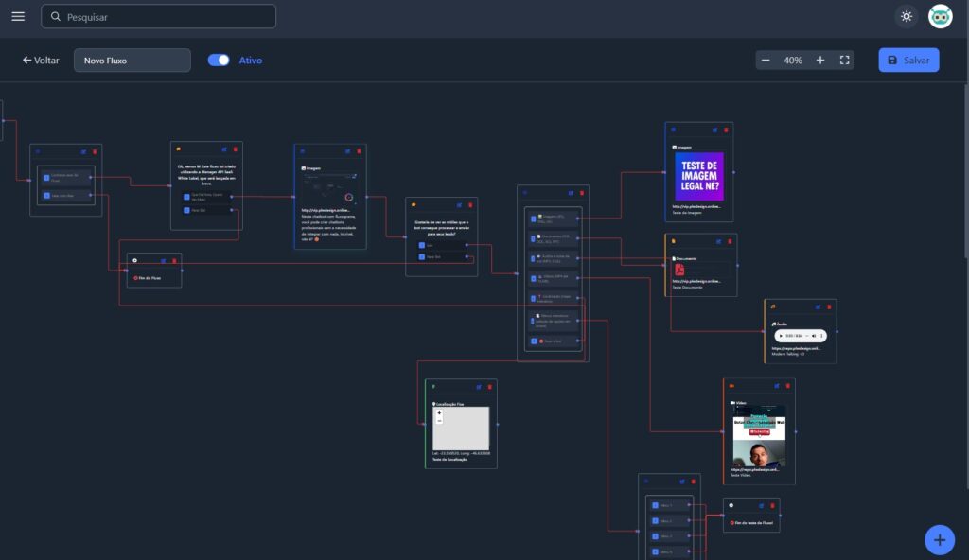
Task: Click the Novo Fluxo name field
Action: (132, 61)
